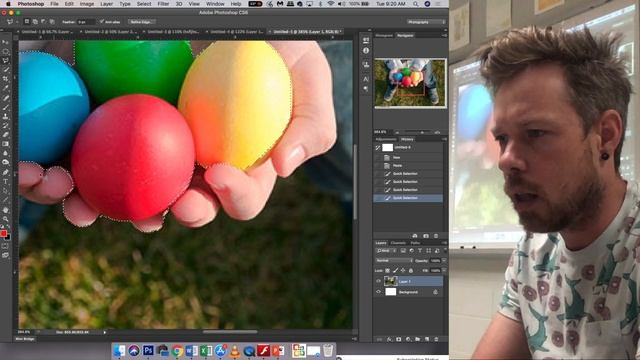The height and width of the screenshot is (360, 640).
Task: Toggle layer filtering switch in Layers panel
Action: (445, 251)
